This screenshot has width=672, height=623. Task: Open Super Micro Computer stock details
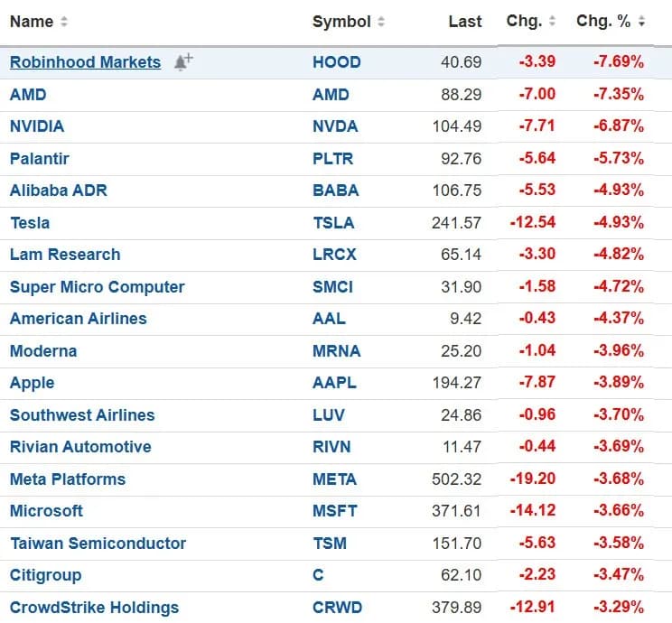click(97, 287)
